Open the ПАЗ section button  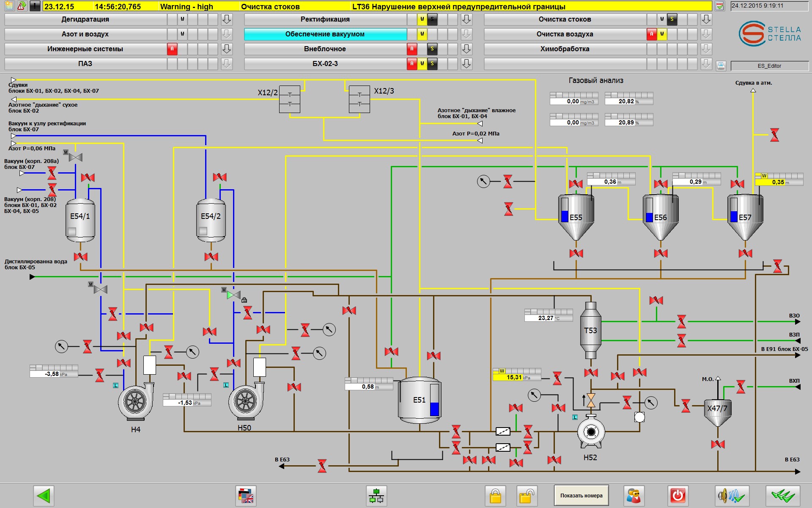click(85, 63)
